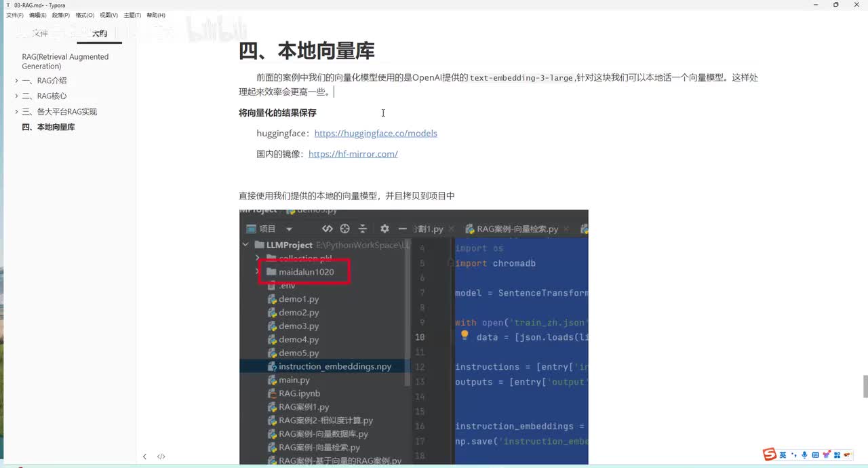
Task: Open the Sogou skin shirt icon
Action: pyautogui.click(x=826, y=455)
